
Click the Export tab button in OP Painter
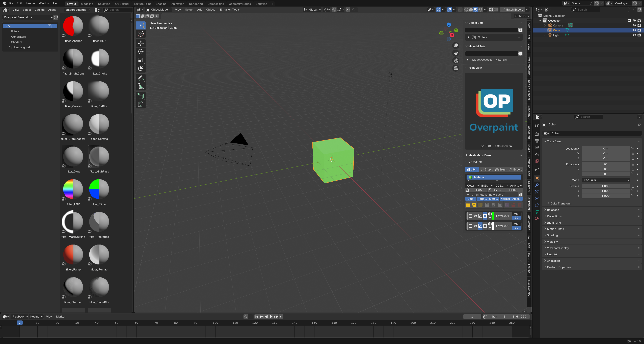[x=516, y=169]
